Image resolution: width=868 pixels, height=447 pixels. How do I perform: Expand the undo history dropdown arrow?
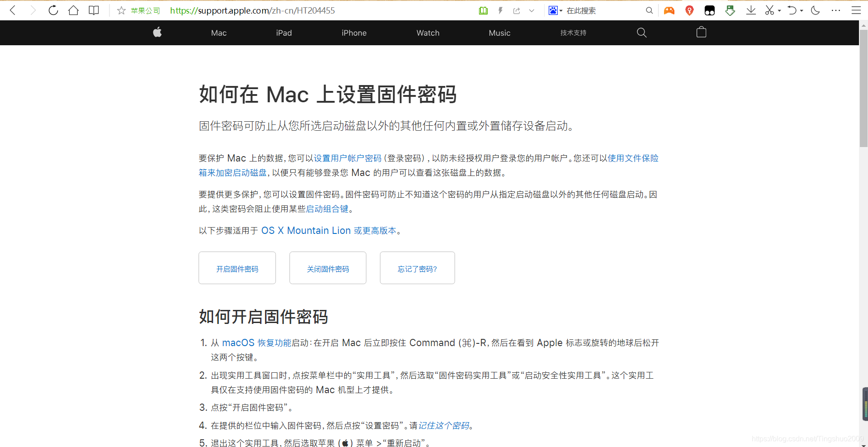point(802,11)
